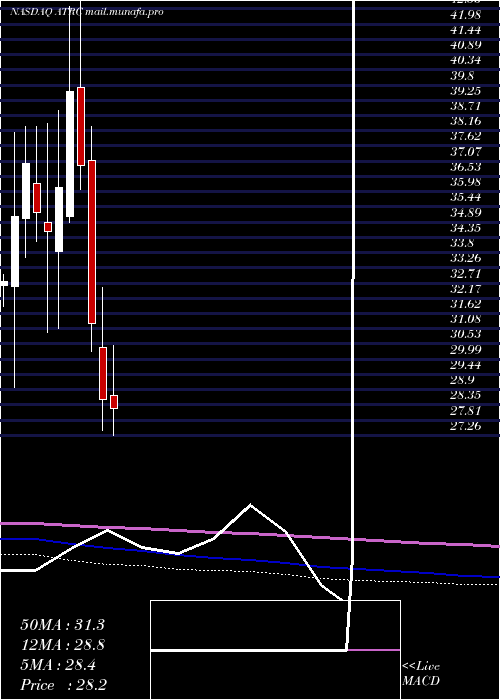Click the 50MA : 31.3 readout

point(62,625)
